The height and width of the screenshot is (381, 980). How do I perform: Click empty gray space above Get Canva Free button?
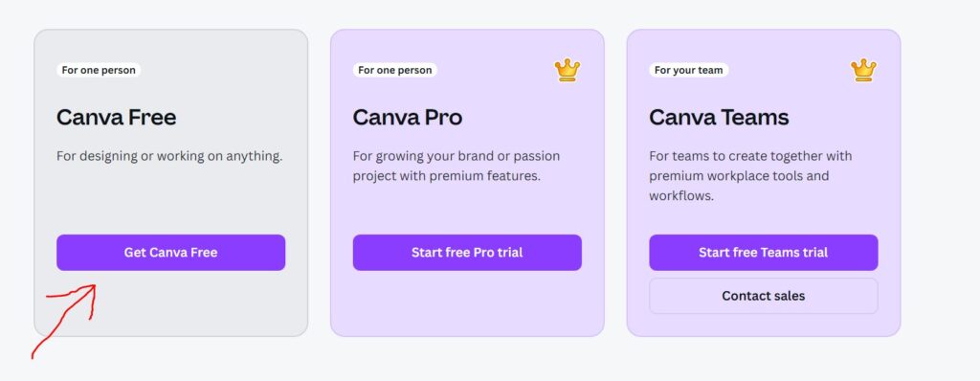170,200
